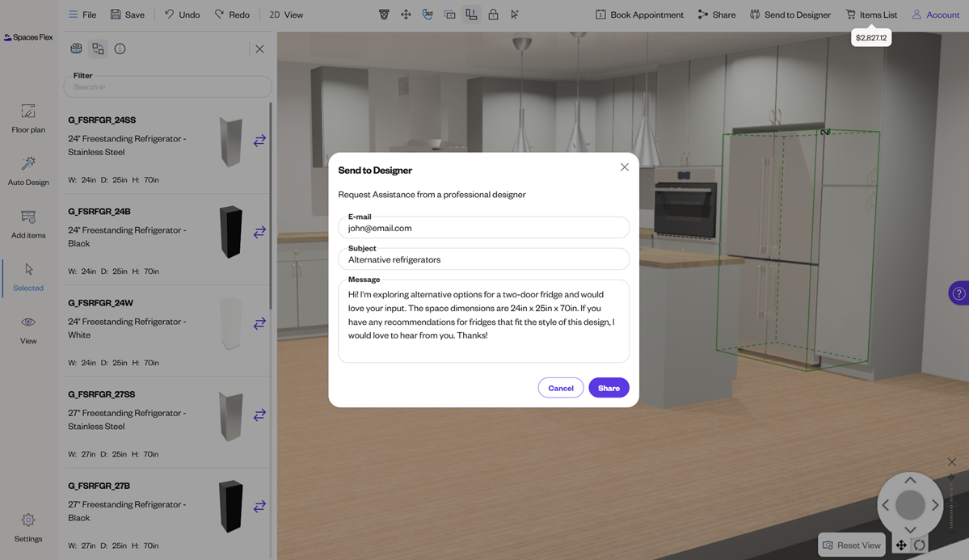Open the File menu
The width and height of the screenshot is (969, 560).
point(82,15)
